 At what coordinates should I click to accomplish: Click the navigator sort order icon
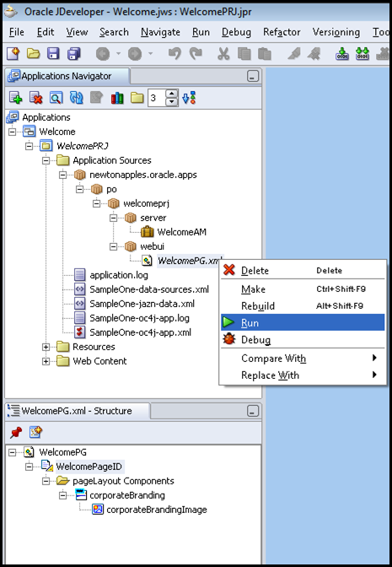(x=189, y=98)
